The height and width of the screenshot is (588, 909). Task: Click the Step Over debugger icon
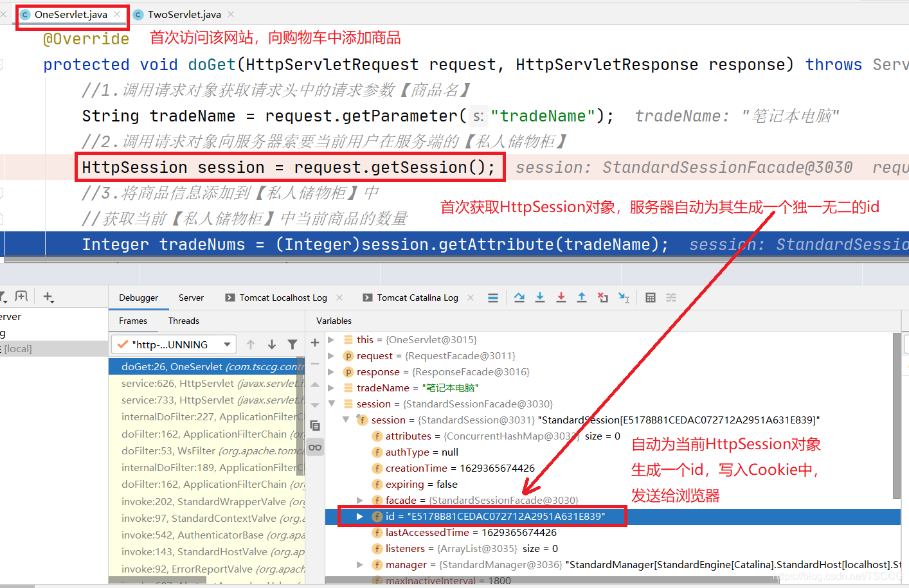click(x=519, y=298)
